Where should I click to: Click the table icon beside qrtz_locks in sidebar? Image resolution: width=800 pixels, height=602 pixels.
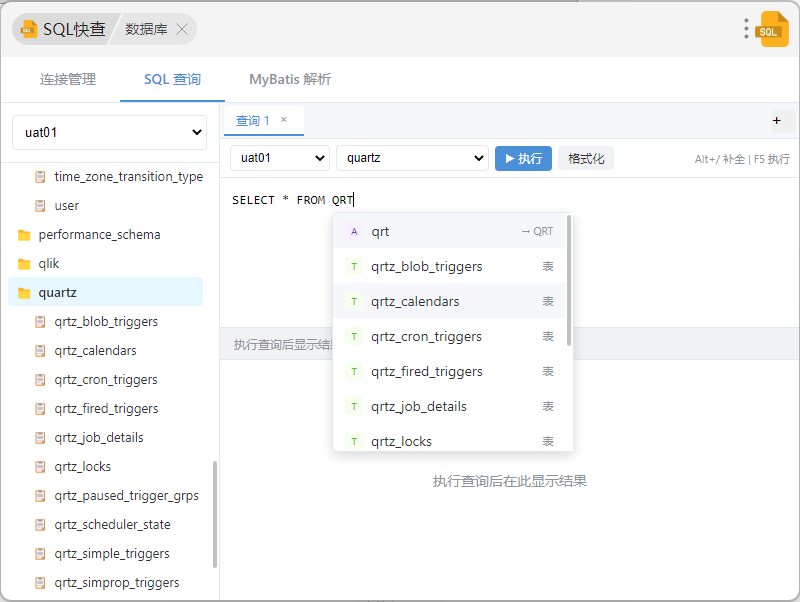40,467
